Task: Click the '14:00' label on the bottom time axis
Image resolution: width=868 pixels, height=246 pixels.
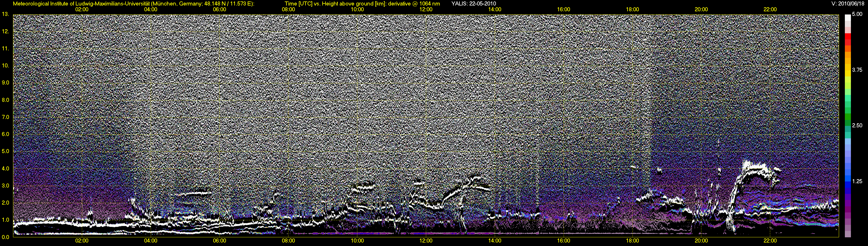Action: coord(495,241)
